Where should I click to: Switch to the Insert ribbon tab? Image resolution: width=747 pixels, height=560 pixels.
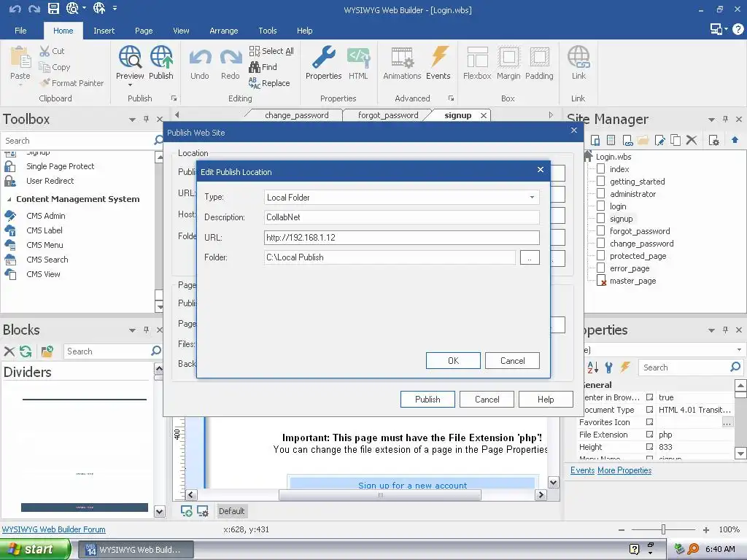point(104,31)
